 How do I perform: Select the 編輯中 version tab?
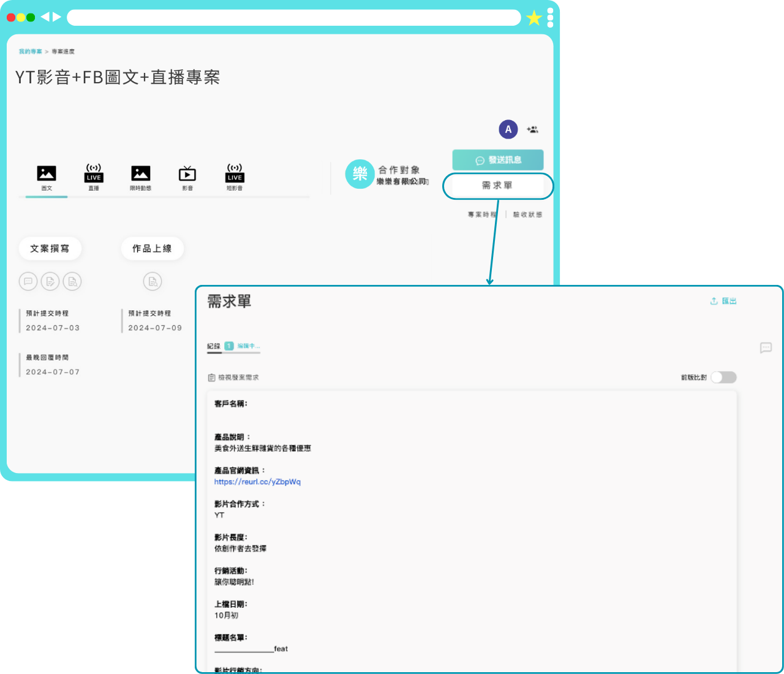click(x=248, y=346)
